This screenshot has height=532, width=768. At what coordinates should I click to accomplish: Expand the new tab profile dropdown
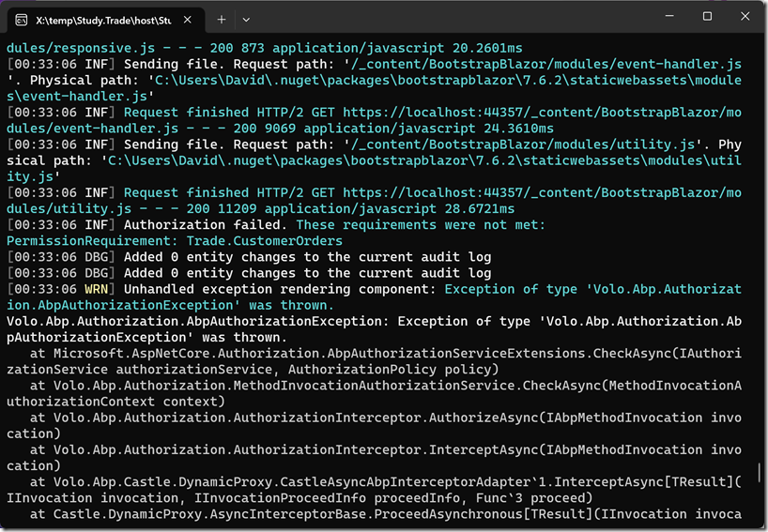246,19
